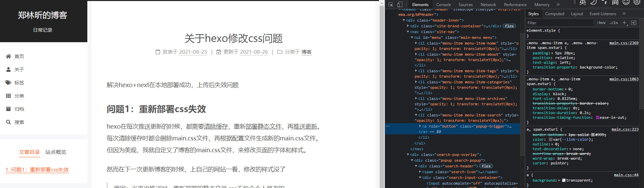Expand the popup-trigger anchor node

point(420,126)
